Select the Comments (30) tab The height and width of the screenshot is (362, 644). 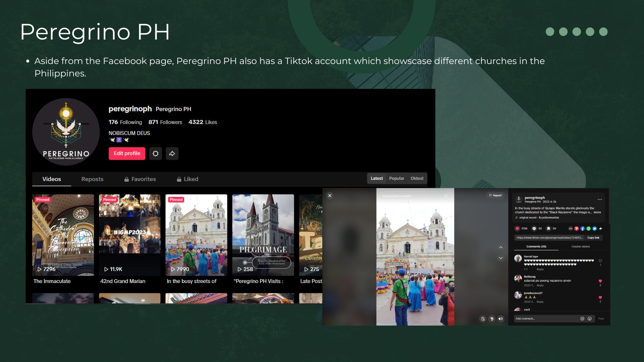536,247
